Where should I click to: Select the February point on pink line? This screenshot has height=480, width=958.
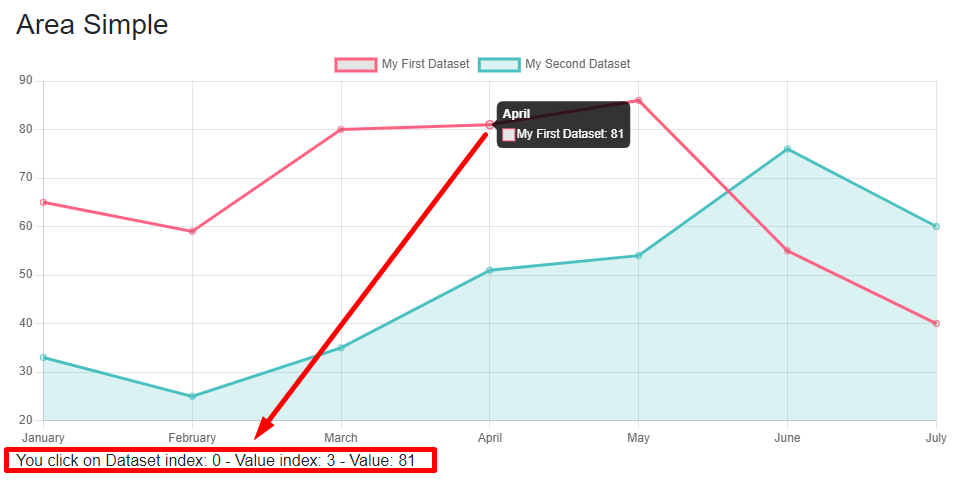tap(192, 231)
